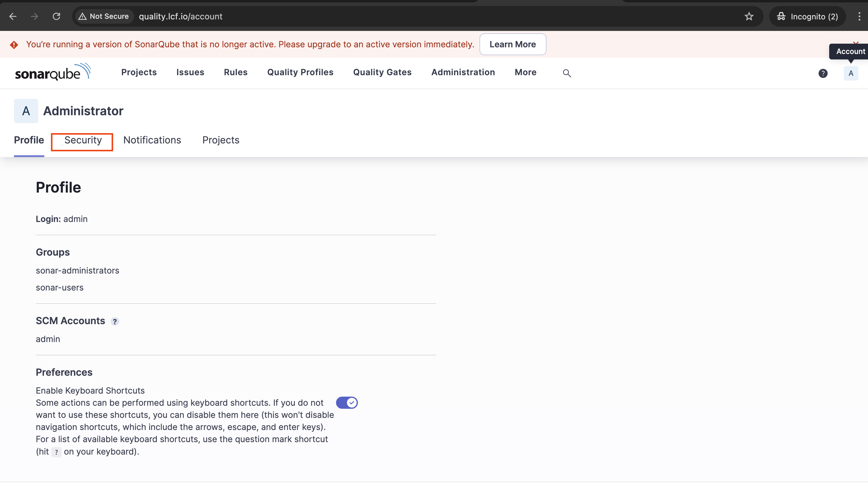Go back in browser
The image size is (868, 487).
click(13, 16)
